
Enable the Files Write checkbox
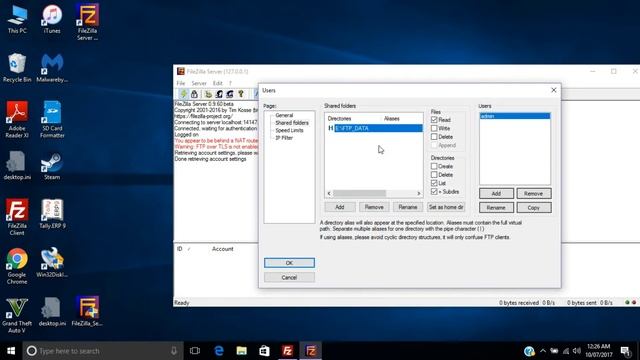(434, 128)
